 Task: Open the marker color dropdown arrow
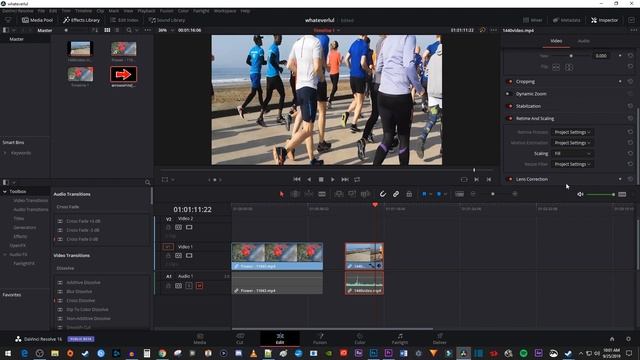445,194
